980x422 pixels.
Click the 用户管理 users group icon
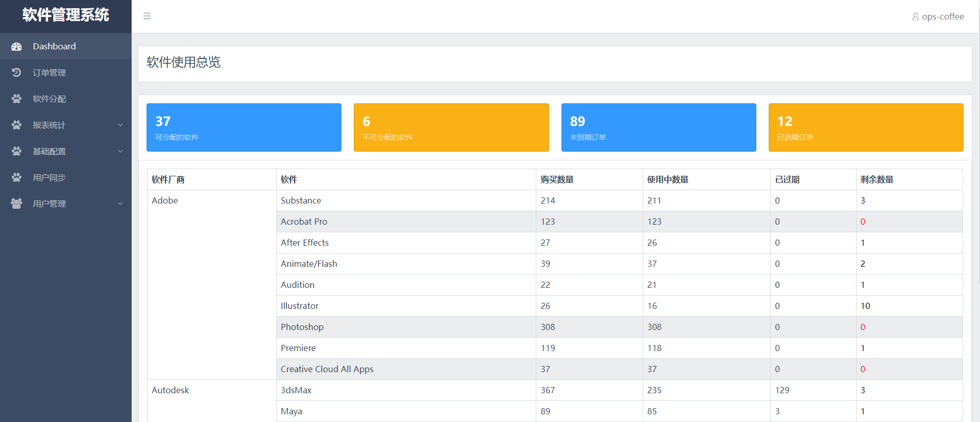[16, 204]
